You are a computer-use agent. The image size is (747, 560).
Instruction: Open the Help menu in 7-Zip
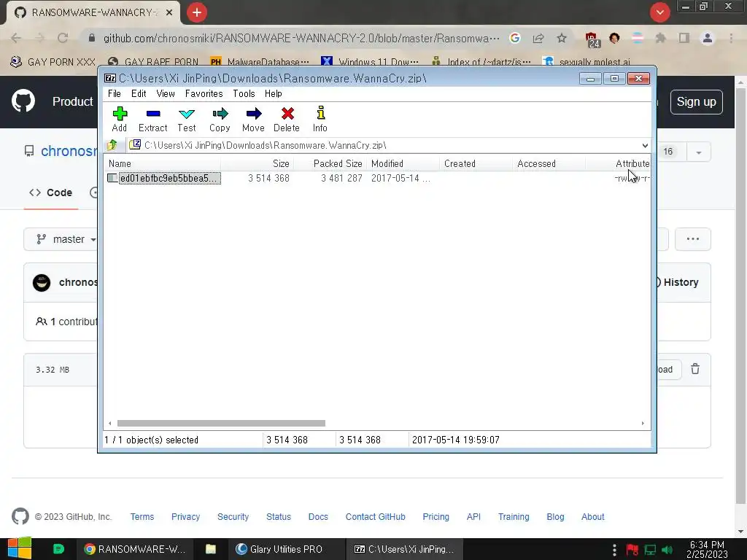tap(274, 93)
